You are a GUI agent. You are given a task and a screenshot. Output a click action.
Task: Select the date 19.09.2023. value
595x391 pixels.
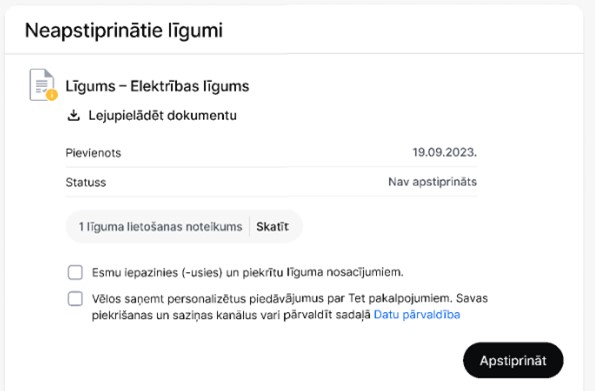coord(444,153)
